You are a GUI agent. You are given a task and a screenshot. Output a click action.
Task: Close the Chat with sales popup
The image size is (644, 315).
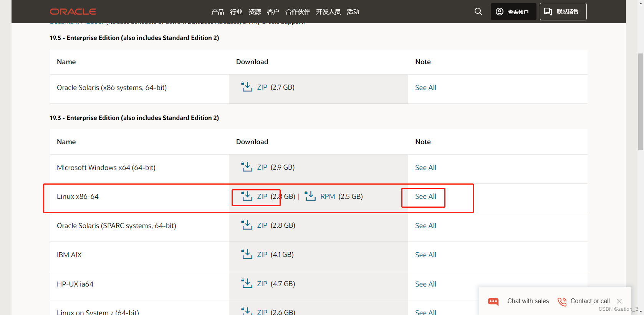tap(619, 301)
